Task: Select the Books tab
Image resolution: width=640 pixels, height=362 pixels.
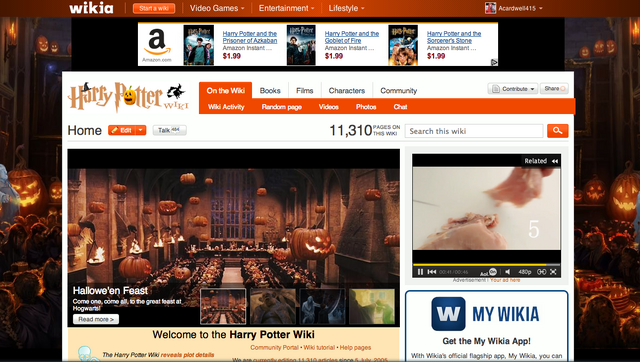Action: tap(270, 91)
